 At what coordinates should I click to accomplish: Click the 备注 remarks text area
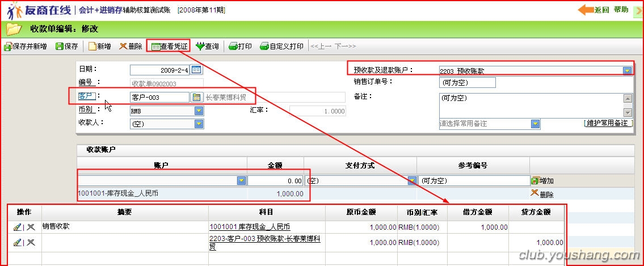click(x=531, y=105)
